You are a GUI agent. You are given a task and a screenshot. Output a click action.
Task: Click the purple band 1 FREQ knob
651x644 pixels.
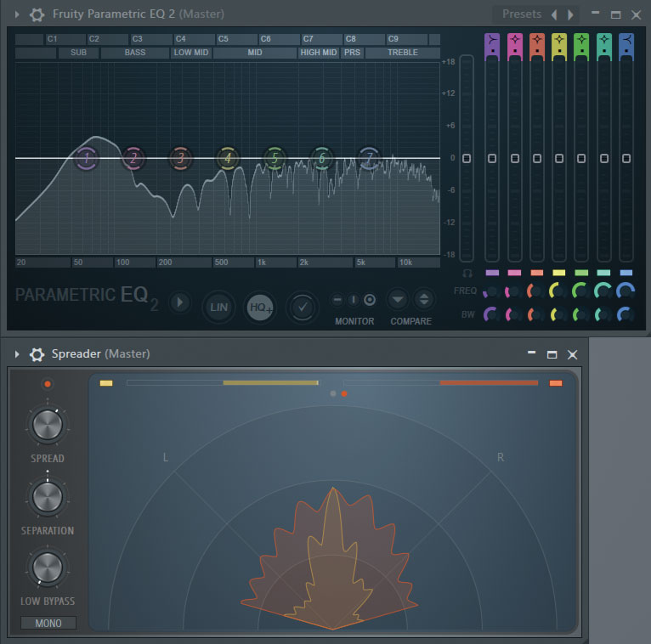pos(491,291)
